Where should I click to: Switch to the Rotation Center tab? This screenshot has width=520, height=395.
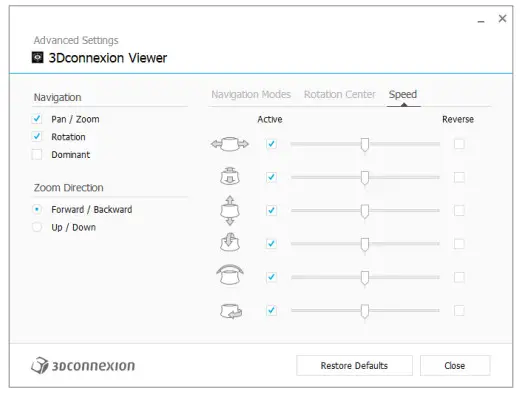(340, 94)
